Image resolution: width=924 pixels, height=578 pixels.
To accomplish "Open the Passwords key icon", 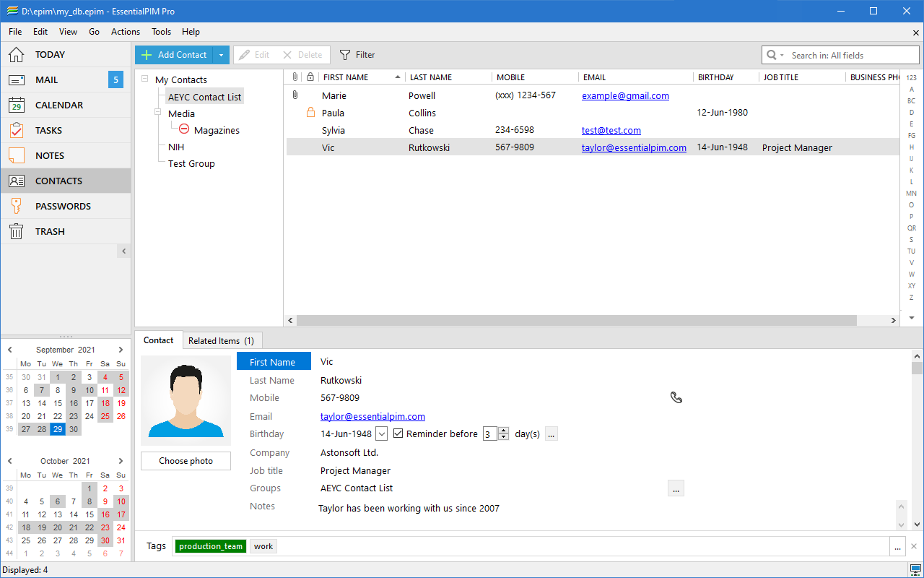I will point(17,207).
